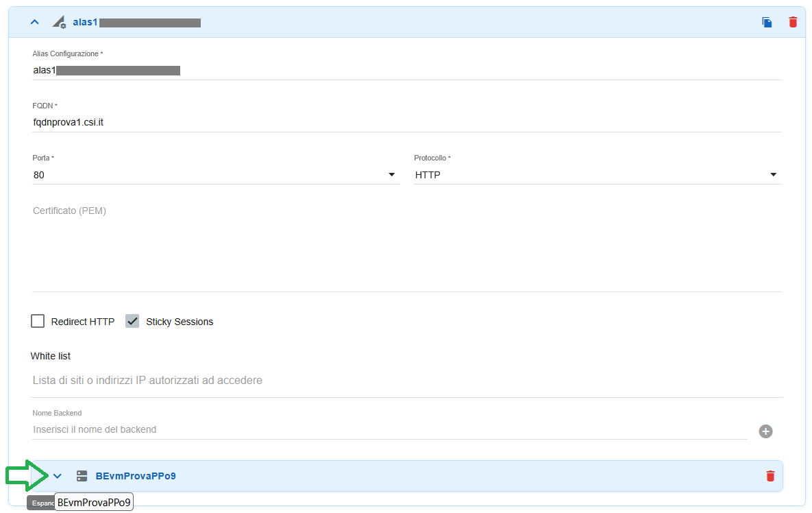Select the BEvmProvaPPo9 backend title
Screen dimensions: 812x513
coord(136,476)
